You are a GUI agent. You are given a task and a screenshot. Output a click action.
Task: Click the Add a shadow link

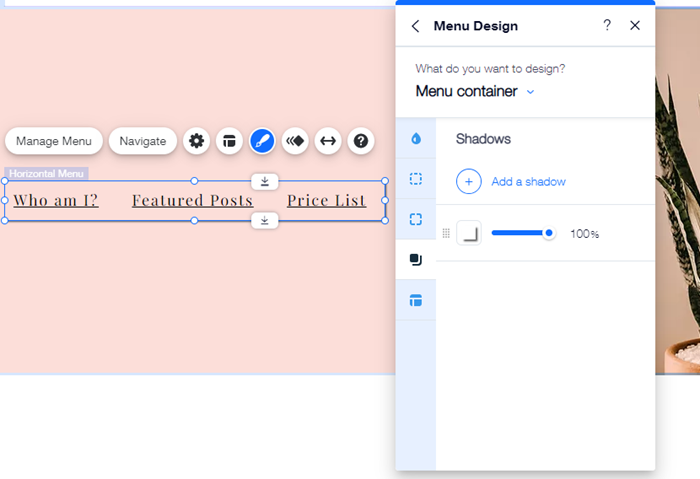pyautogui.click(x=529, y=182)
